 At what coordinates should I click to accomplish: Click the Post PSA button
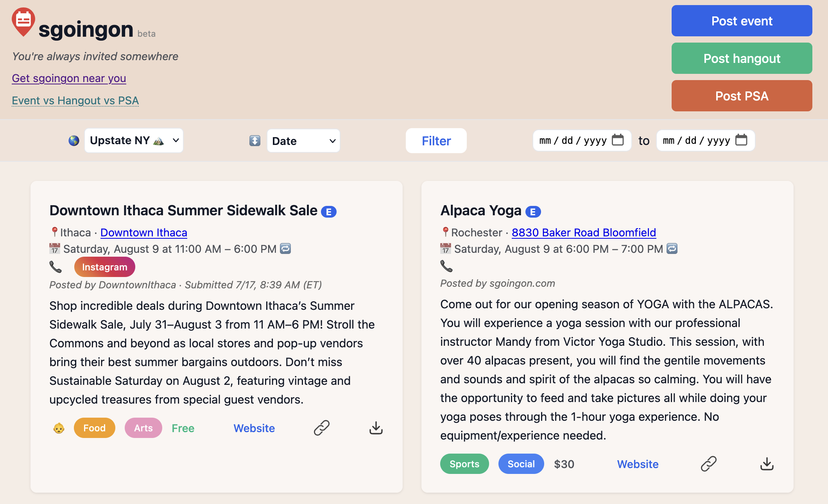742,96
